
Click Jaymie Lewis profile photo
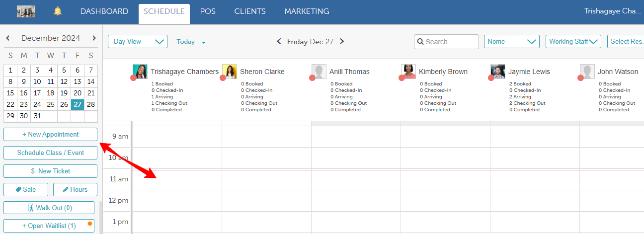(x=498, y=72)
